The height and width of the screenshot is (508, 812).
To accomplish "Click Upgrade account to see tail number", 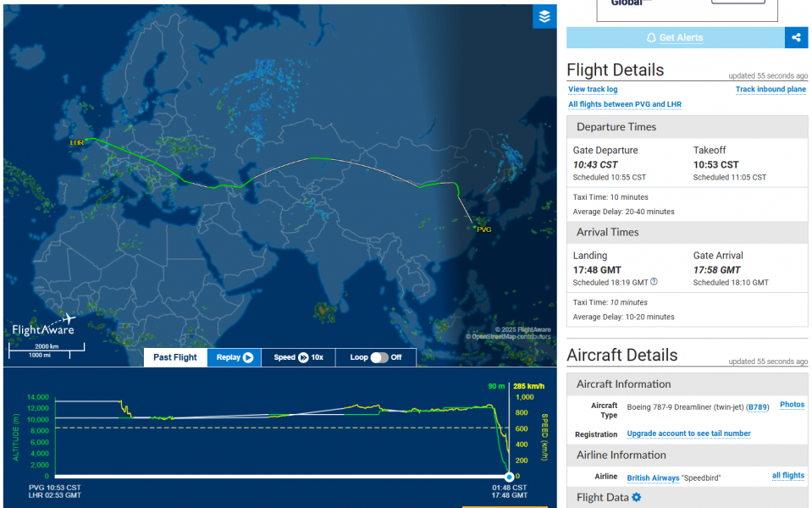I will point(688,433).
